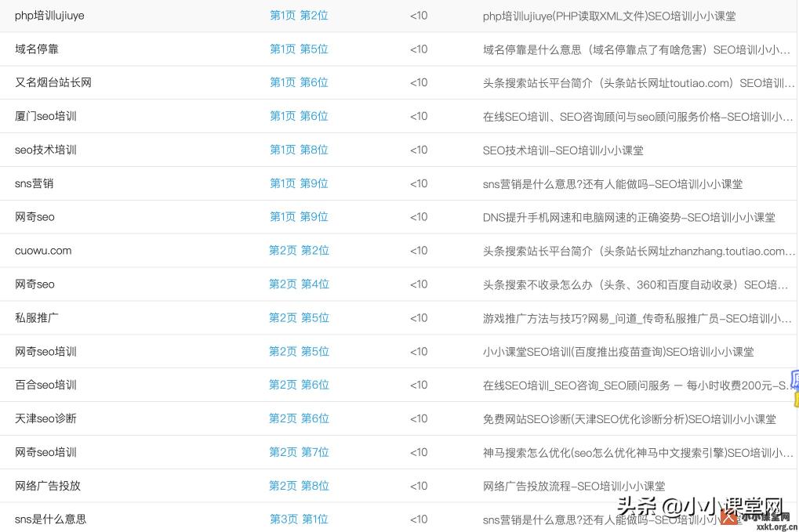Image resolution: width=799 pixels, height=532 pixels.
Task: Open rank link 第2页 第5位 for 私服推广
Action: tap(299, 317)
